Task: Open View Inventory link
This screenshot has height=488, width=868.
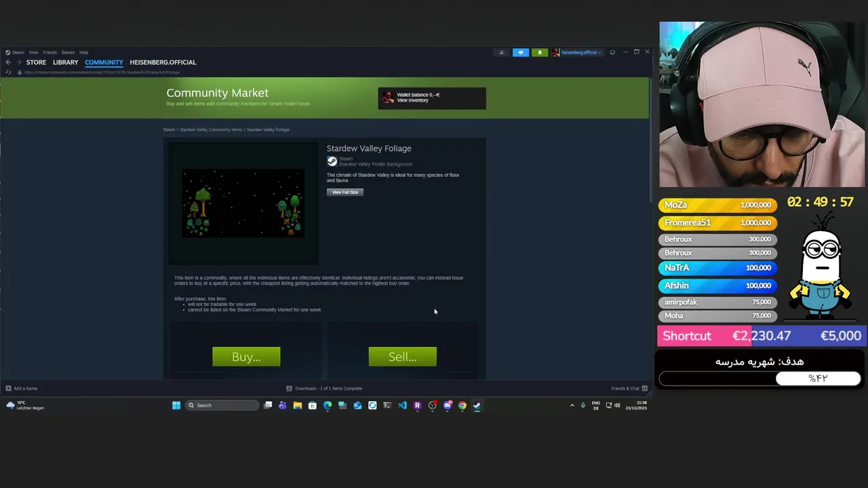Action: coord(412,100)
